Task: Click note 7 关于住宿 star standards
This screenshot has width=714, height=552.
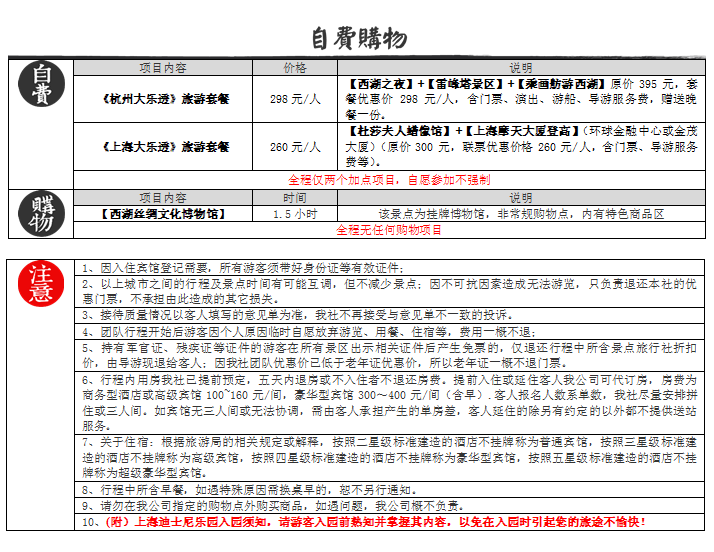Action: (x=389, y=457)
